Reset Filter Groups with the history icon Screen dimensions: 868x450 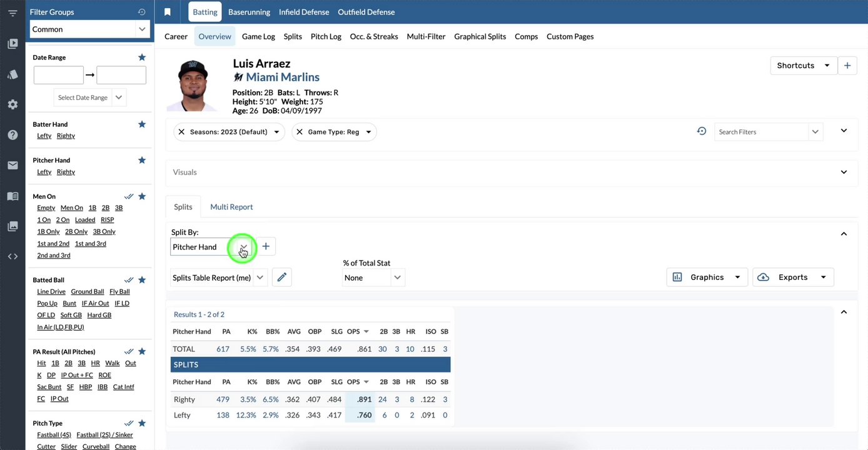click(142, 12)
